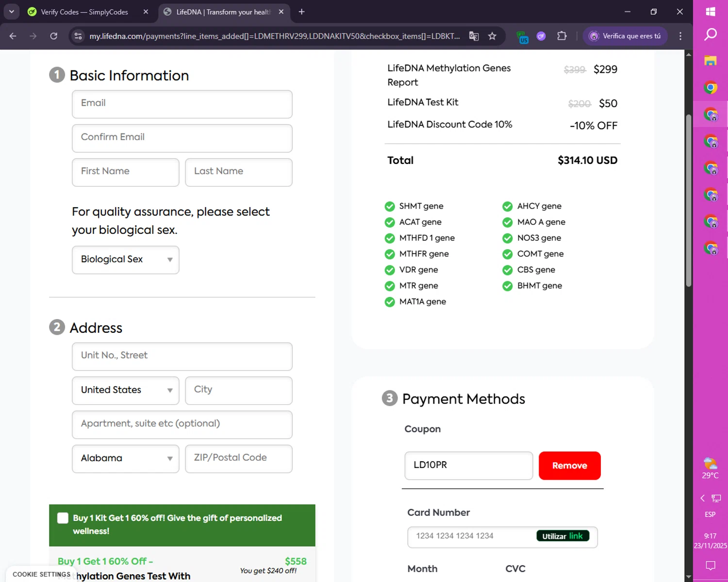The height and width of the screenshot is (582, 728).
Task: Click the Verifica que eres tú profile button
Action: (x=625, y=36)
